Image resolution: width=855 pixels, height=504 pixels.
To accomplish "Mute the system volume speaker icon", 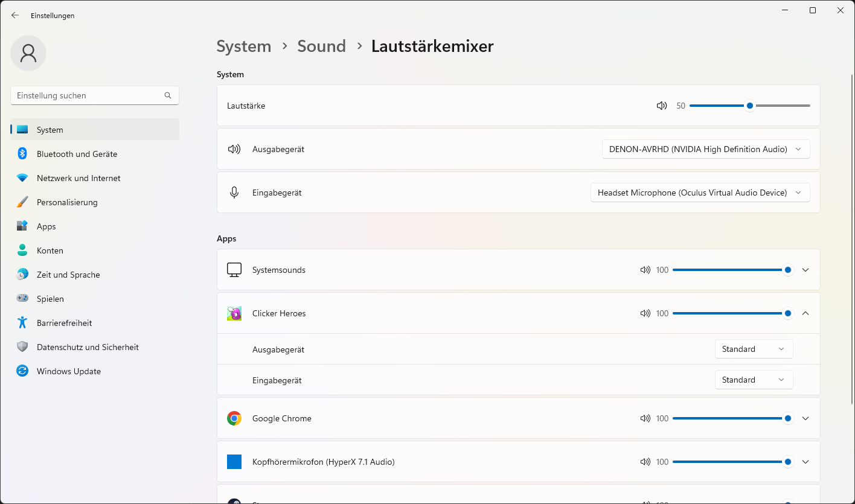I will point(662,106).
